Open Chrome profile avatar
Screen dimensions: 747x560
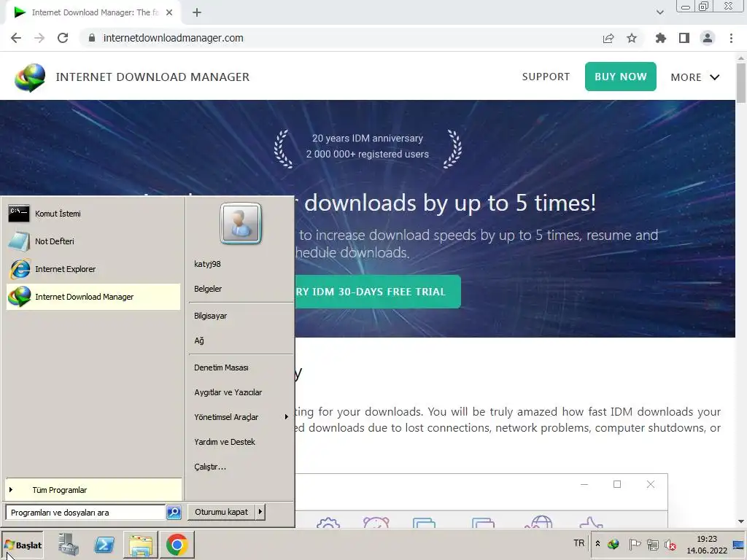point(708,38)
